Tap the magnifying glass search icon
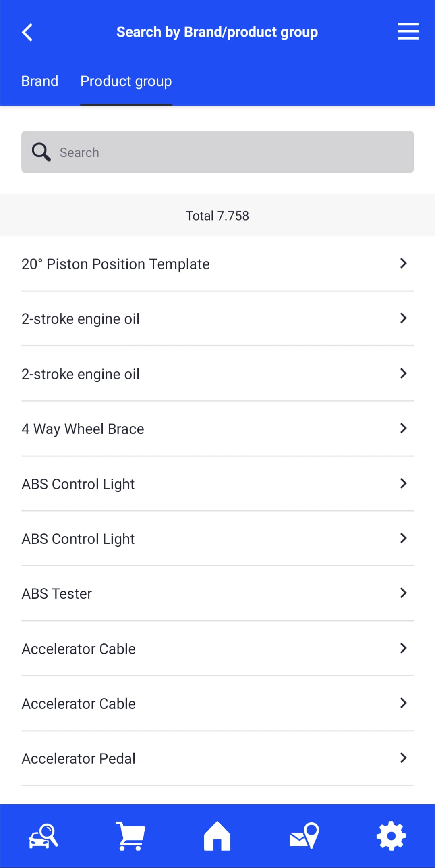This screenshot has width=435, height=868. 41,152
